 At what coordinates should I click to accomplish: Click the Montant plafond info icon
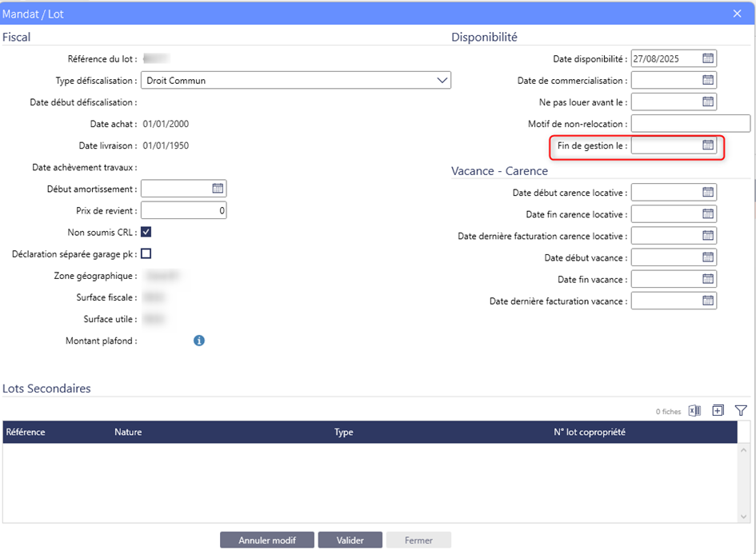click(x=199, y=341)
